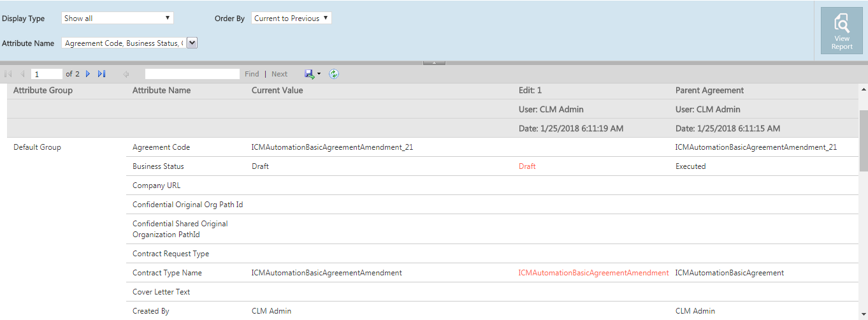Open the Order By dropdown

291,18
